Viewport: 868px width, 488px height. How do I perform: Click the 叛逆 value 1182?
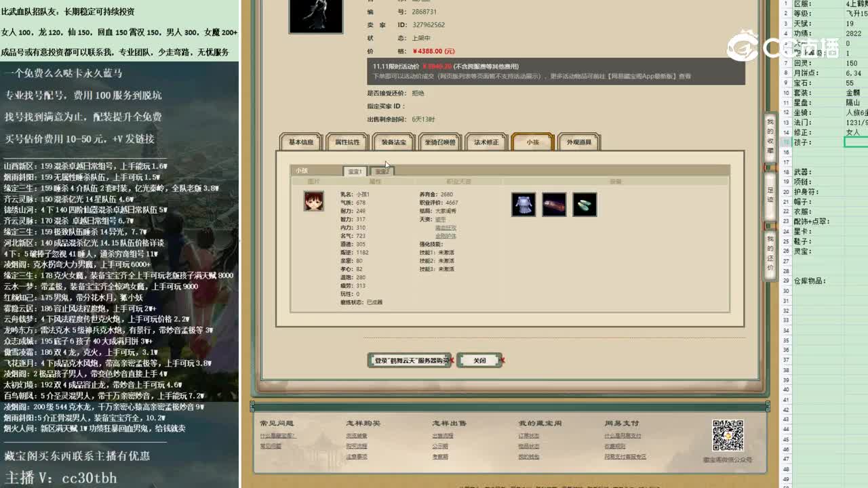362,253
